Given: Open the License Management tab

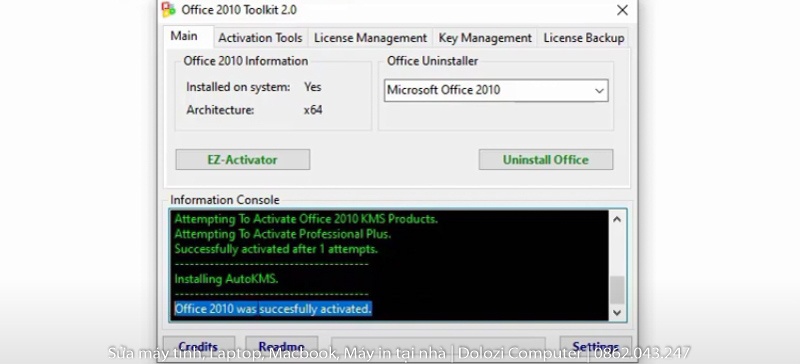Looking at the screenshot, I should click(x=370, y=38).
